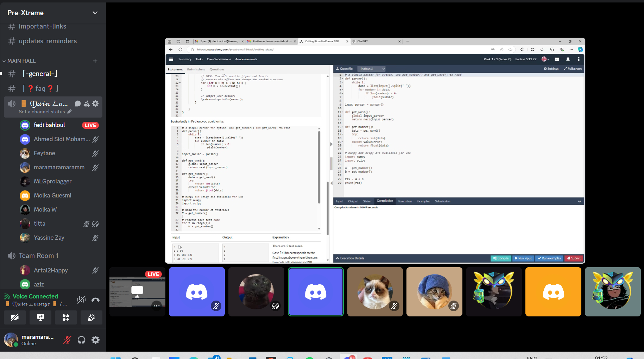Open Main Lounge channel settings gear
The height and width of the screenshot is (359, 644).
[95, 103]
